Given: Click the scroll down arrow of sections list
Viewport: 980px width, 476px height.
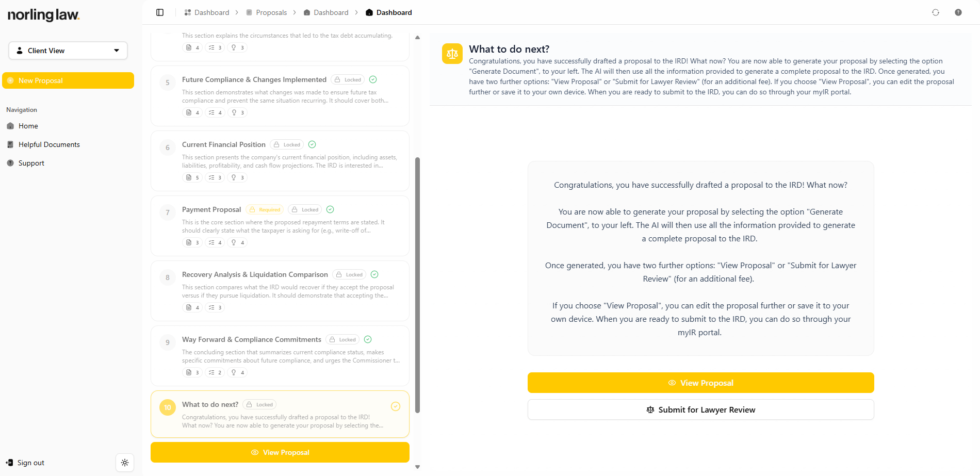Looking at the screenshot, I should tap(417, 467).
